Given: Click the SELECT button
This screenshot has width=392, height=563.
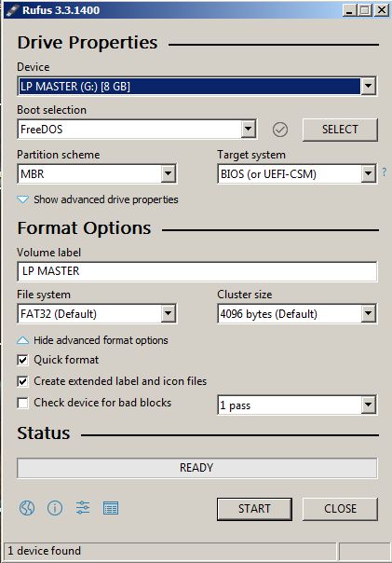Looking at the screenshot, I should tap(340, 130).
